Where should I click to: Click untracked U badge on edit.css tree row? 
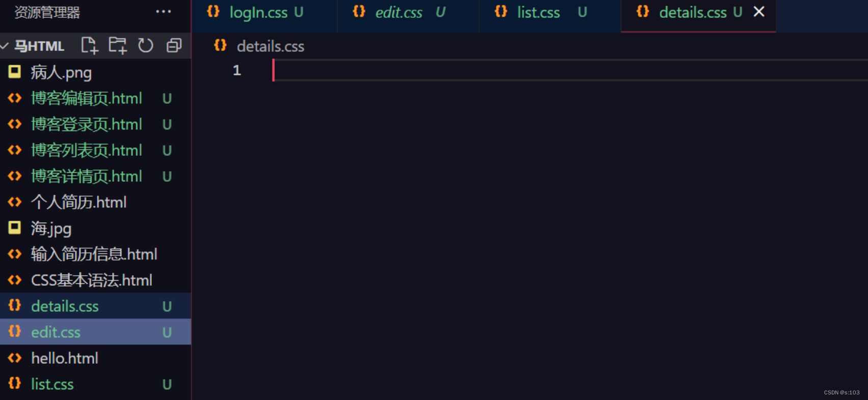tap(167, 333)
